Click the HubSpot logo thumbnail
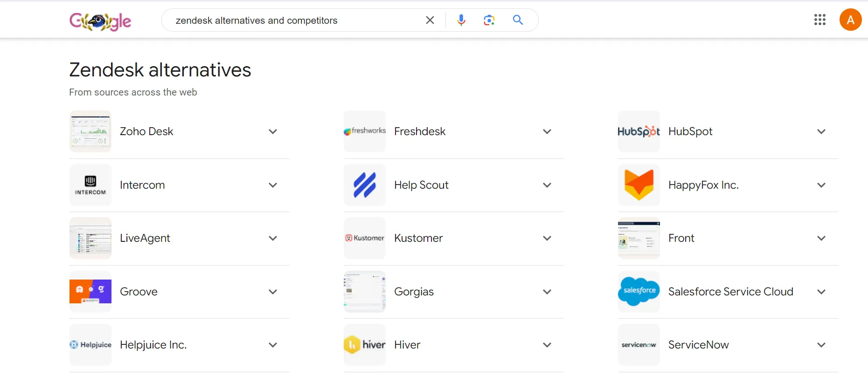 coord(639,131)
